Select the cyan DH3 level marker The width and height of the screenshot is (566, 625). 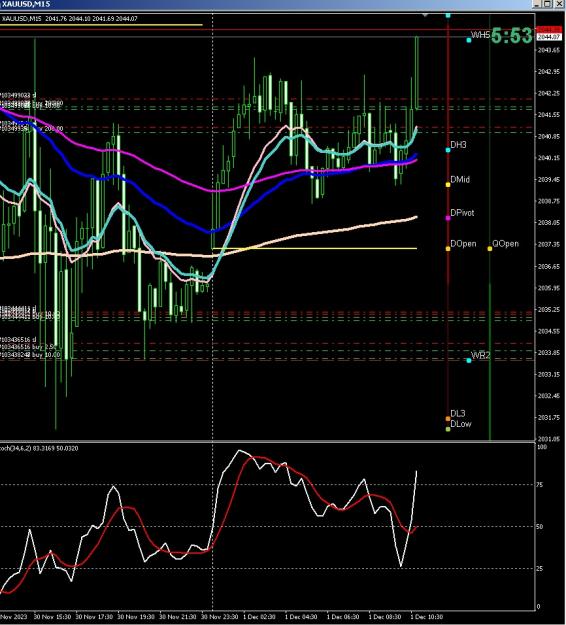448,150
